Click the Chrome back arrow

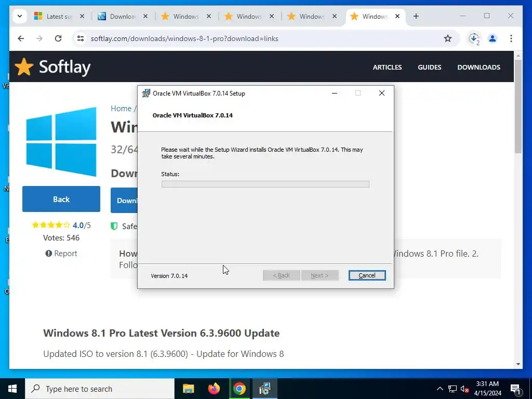[21, 38]
